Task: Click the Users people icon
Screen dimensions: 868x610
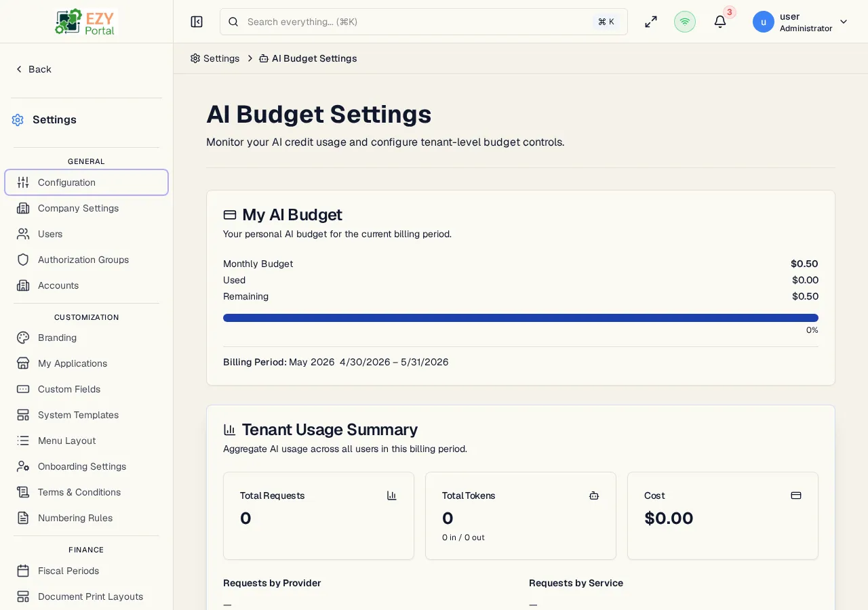Action: (23, 234)
